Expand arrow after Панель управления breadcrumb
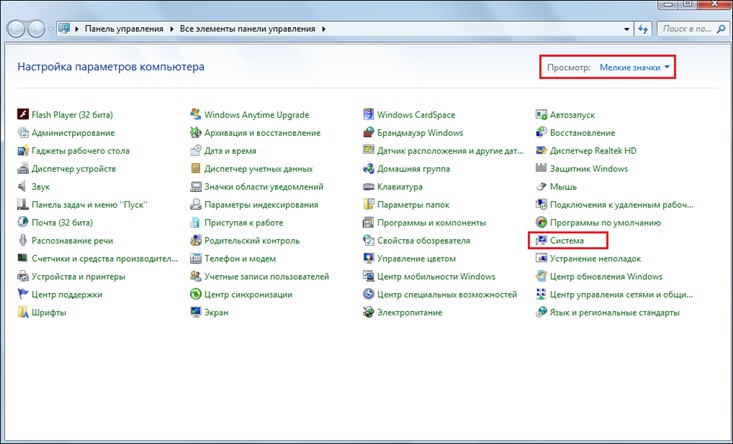733x444 pixels. click(172, 29)
